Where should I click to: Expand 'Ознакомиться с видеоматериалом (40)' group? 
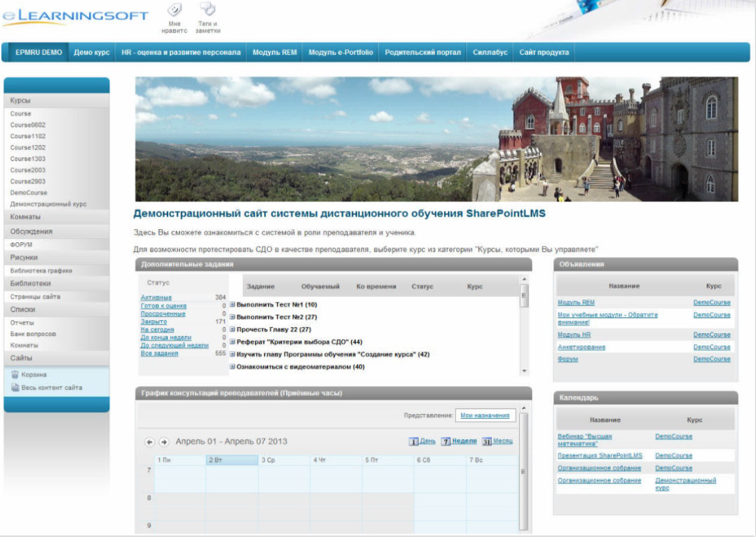click(x=233, y=367)
